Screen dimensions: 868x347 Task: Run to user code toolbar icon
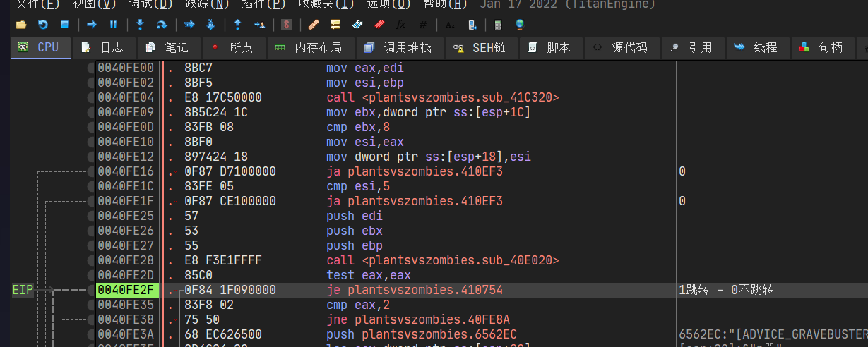(259, 25)
